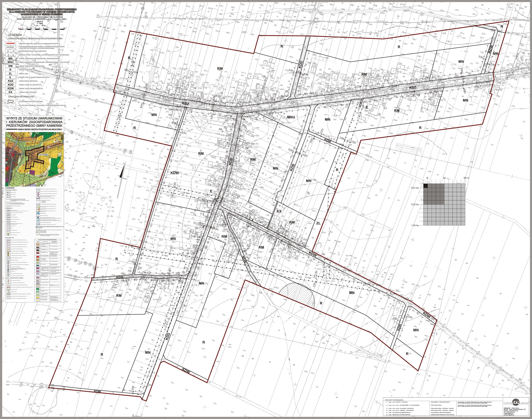This screenshot has width=532, height=419.
Task: Click 'OZNACZENIA INFORMACYJNE:' legend subheading
Action: (21, 97)
